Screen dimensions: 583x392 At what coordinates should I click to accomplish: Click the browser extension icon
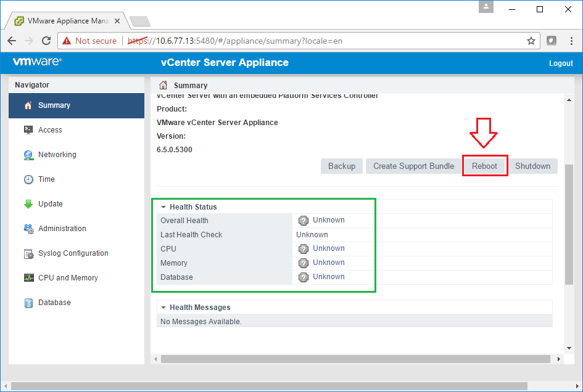(x=552, y=41)
